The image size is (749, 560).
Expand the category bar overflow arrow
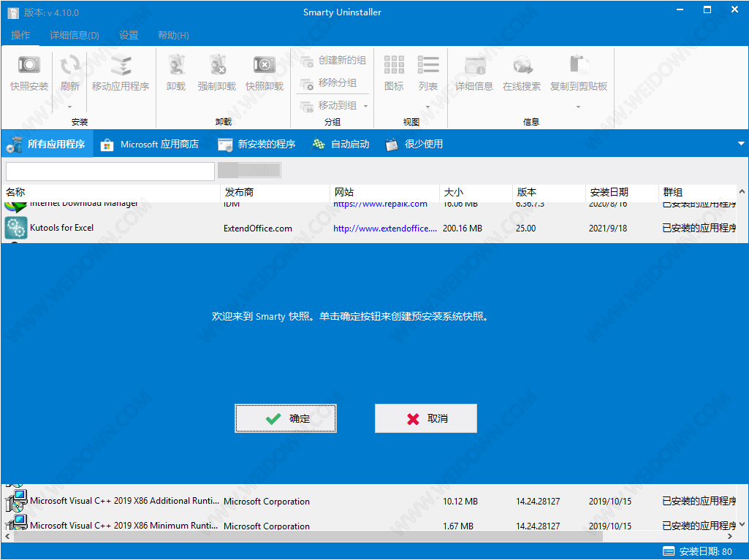pyautogui.click(x=741, y=145)
